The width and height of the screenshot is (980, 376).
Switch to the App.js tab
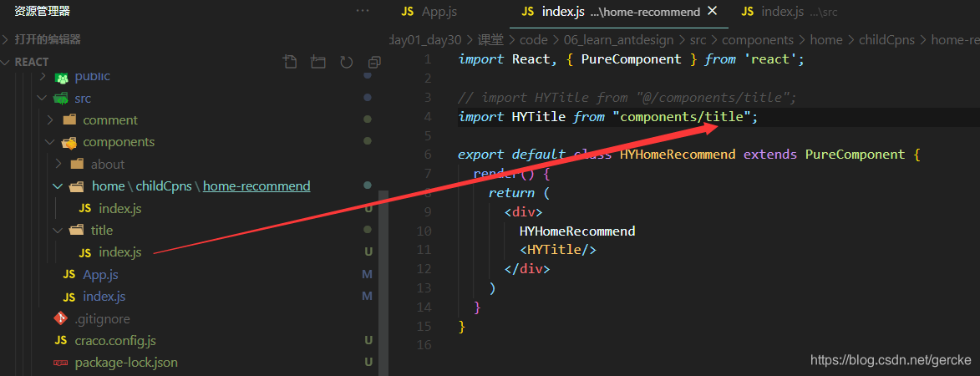430,12
